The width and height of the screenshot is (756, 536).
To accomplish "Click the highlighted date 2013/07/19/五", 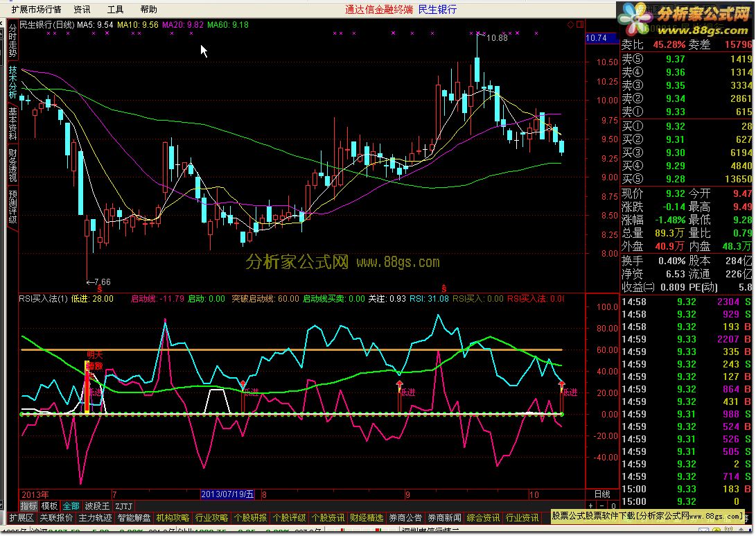I will [227, 494].
